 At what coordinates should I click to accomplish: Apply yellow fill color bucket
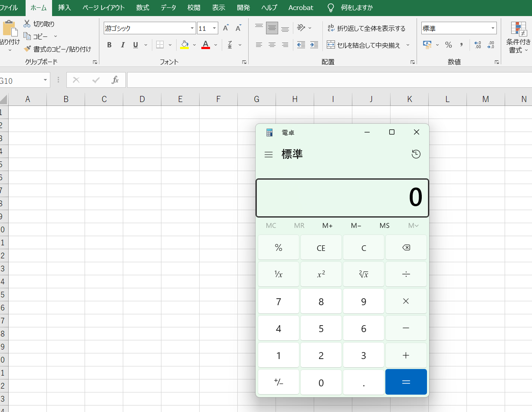point(185,45)
